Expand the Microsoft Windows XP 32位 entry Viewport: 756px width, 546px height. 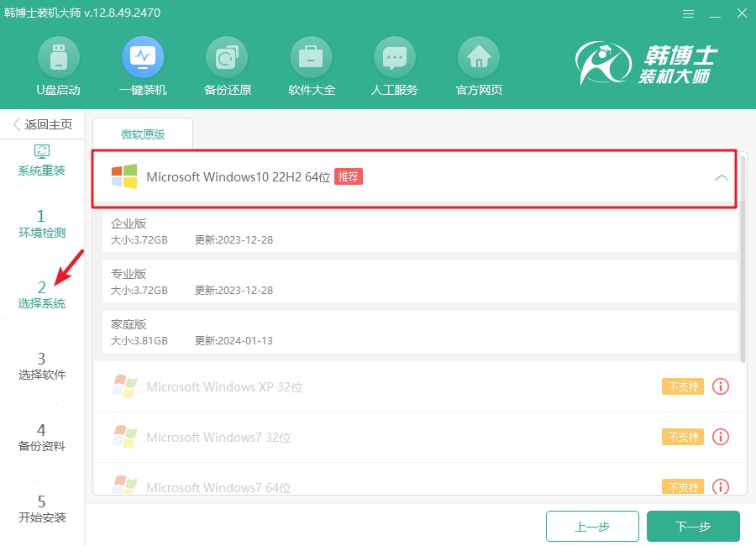point(224,387)
